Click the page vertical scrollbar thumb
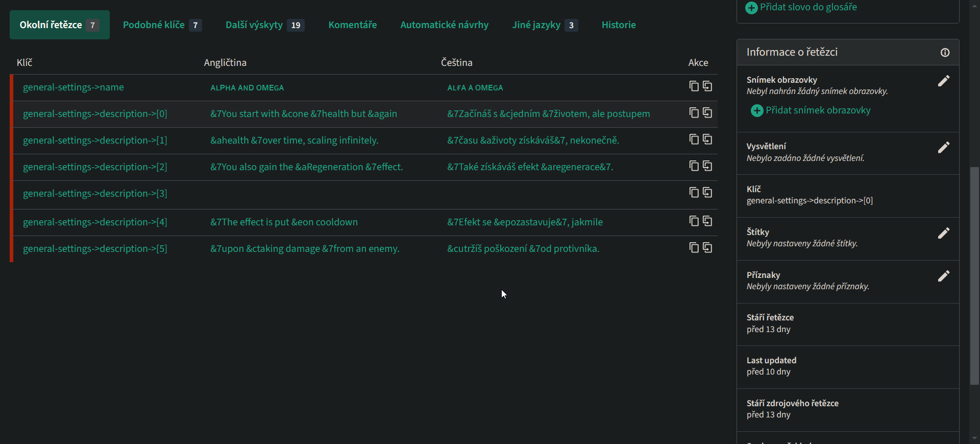This screenshot has height=444, width=980. (x=975, y=276)
